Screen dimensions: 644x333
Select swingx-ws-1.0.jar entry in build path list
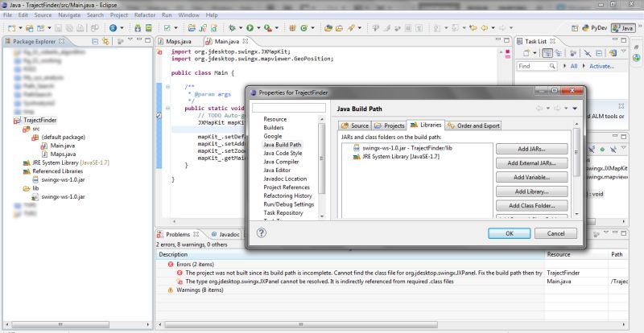click(x=402, y=148)
